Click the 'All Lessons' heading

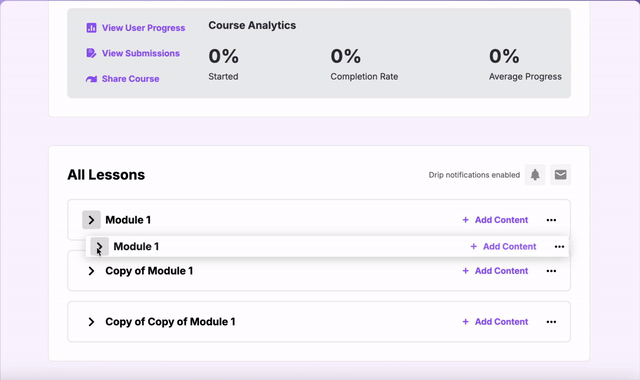point(106,175)
